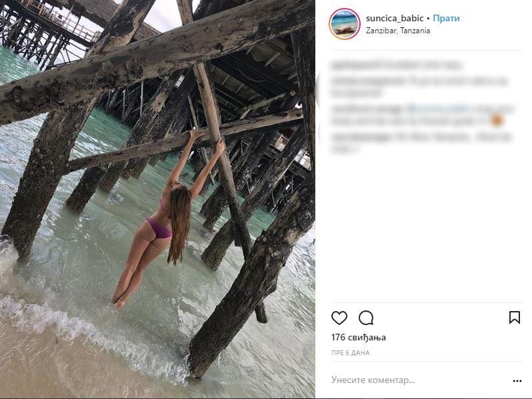This screenshot has width=532, height=399.
Task: Click the suncica_babic profile avatar
Action: [x=345, y=24]
